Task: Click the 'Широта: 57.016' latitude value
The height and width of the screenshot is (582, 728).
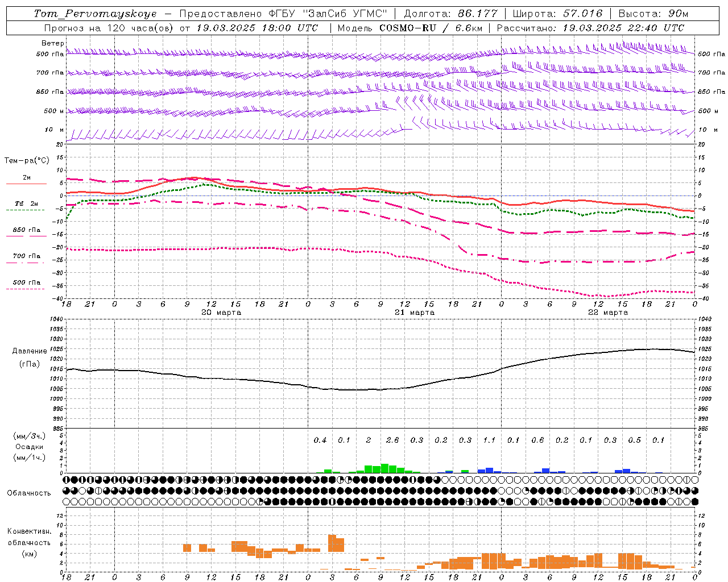Action: point(557,14)
